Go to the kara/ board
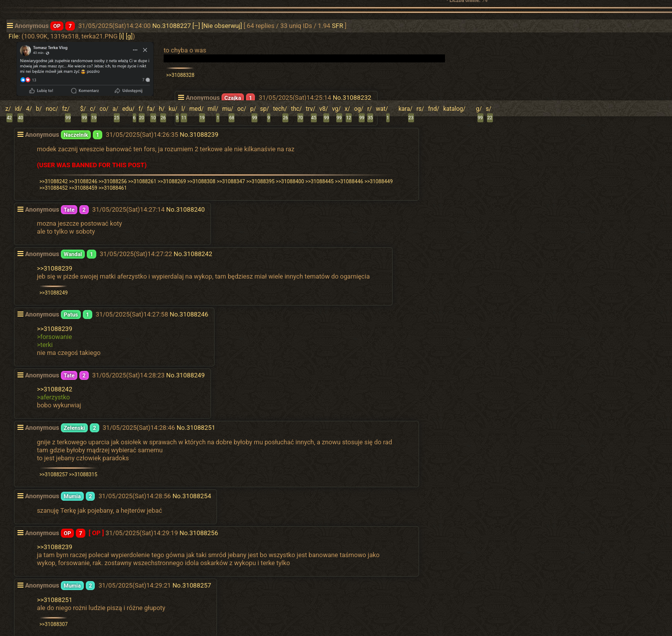 coord(405,109)
